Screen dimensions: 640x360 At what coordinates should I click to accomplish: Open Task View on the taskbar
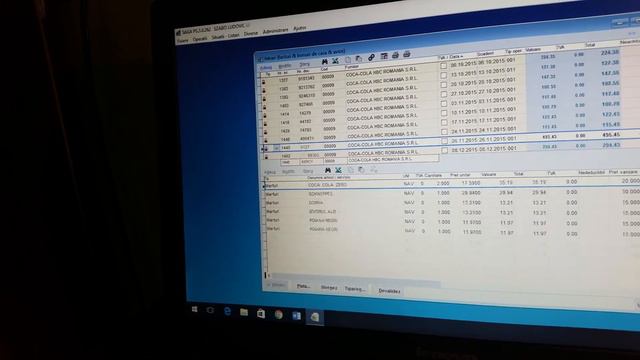[210, 311]
